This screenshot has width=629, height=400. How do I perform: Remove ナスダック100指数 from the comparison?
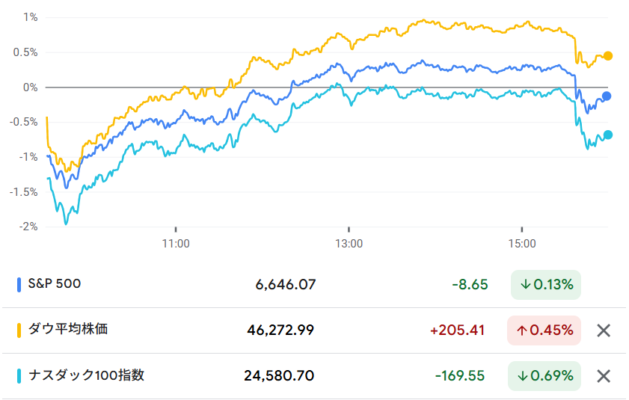[x=603, y=376]
